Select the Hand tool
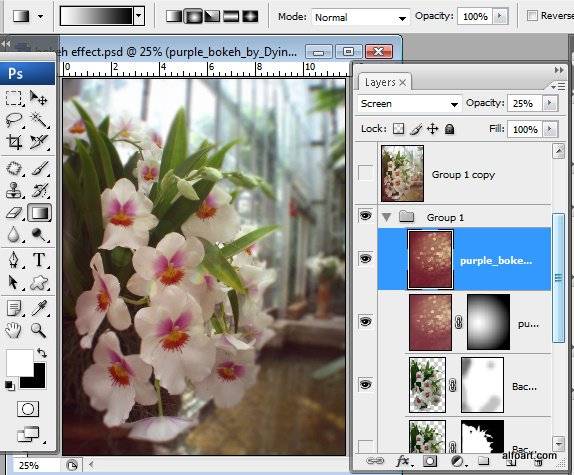574x475 pixels. 14,330
